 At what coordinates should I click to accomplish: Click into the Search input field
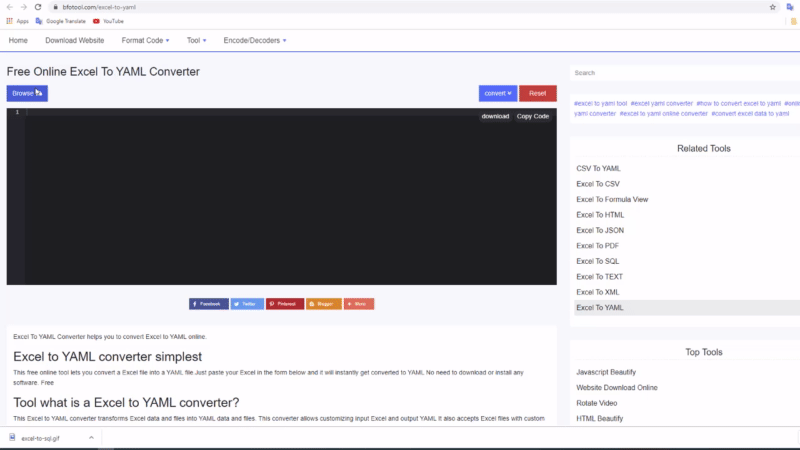coord(680,73)
